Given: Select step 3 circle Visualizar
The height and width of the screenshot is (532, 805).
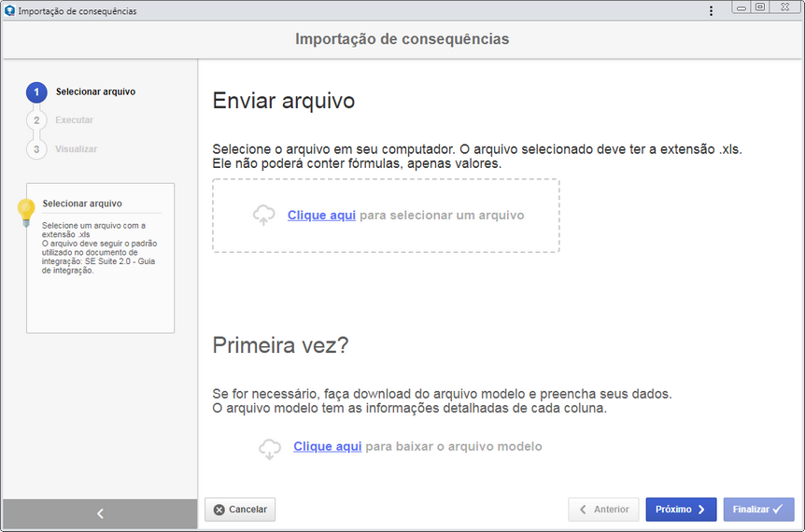Looking at the screenshot, I should 36,149.
